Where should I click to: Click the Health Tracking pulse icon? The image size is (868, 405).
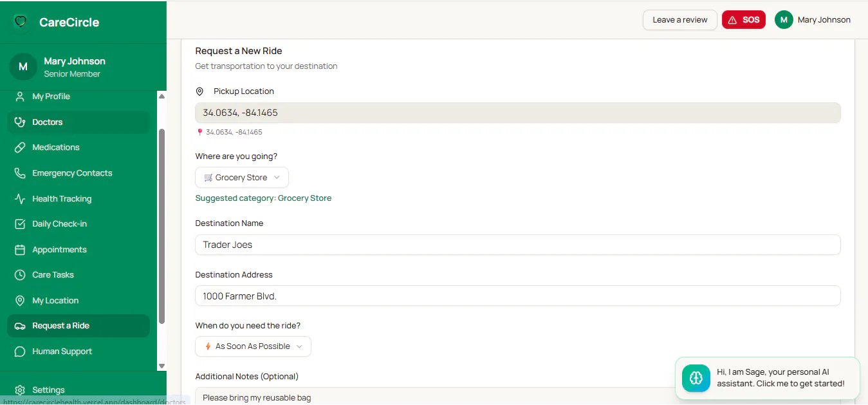tap(20, 199)
